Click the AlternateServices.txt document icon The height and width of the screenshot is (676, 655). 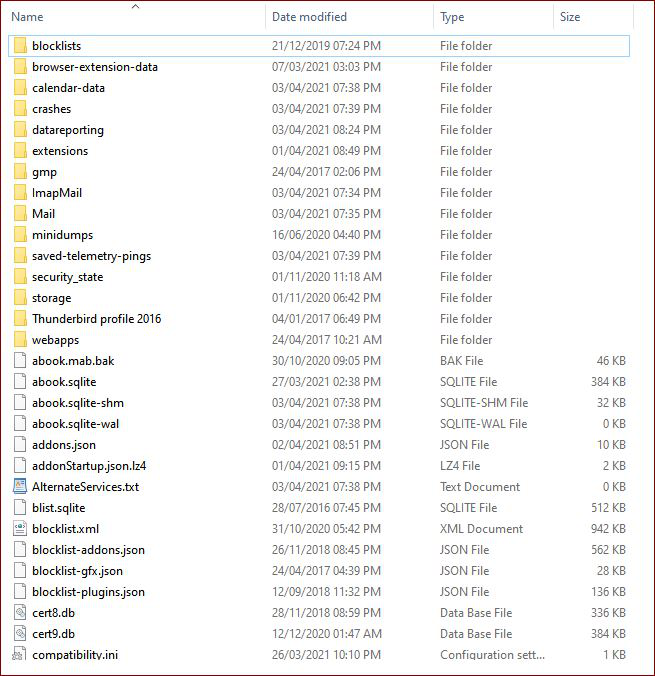[20, 486]
